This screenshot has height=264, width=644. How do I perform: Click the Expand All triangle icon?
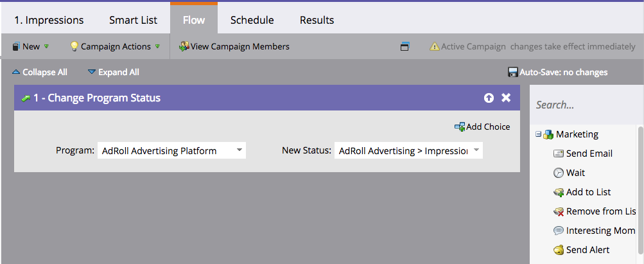pos(92,72)
